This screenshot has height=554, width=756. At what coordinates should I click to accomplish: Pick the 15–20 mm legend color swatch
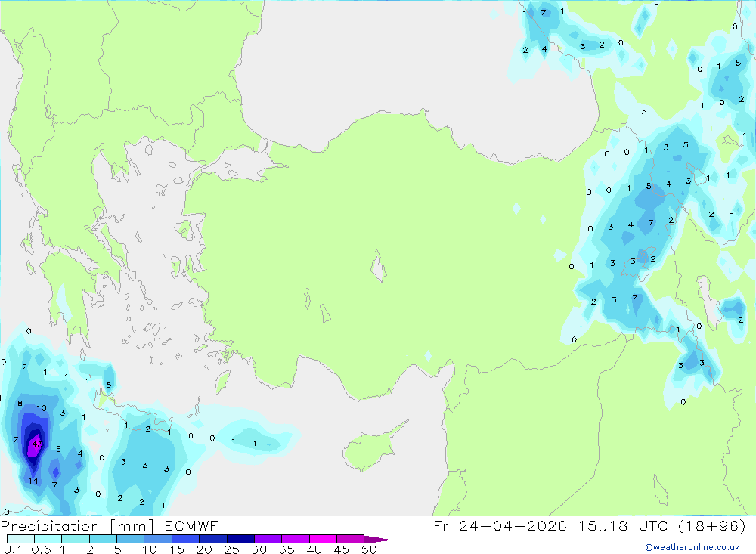point(185,539)
